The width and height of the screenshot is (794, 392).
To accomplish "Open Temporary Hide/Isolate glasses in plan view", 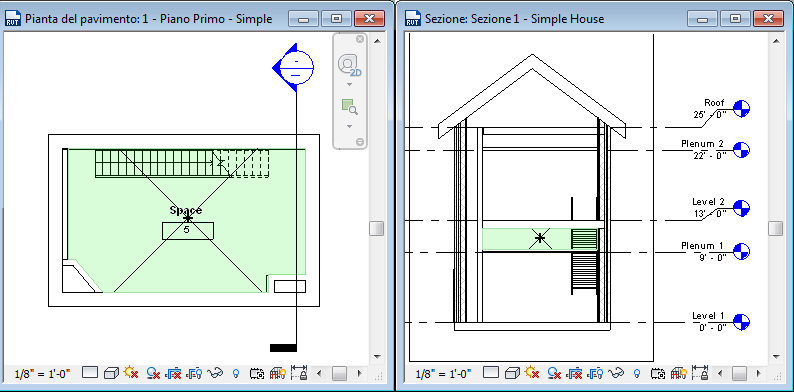I will (216, 374).
